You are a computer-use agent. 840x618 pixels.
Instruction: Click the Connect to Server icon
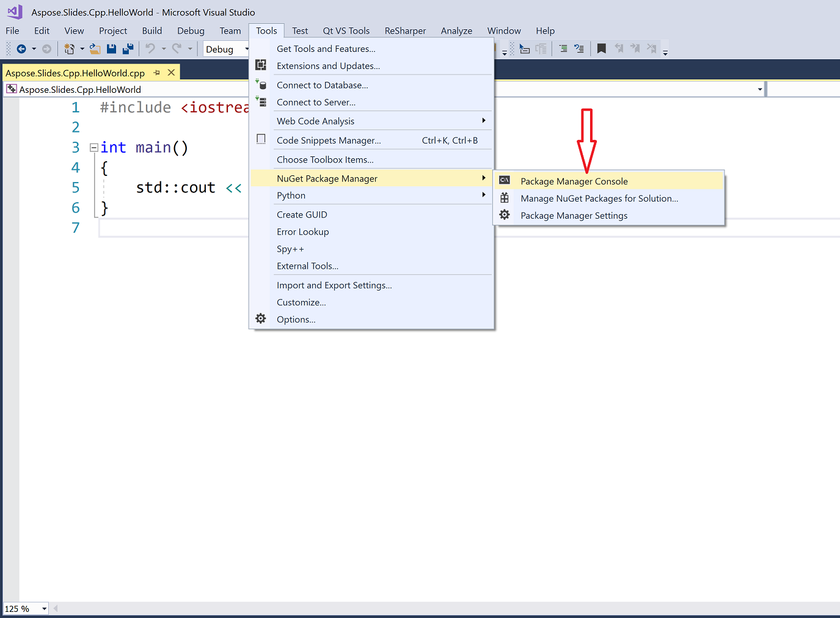(261, 101)
